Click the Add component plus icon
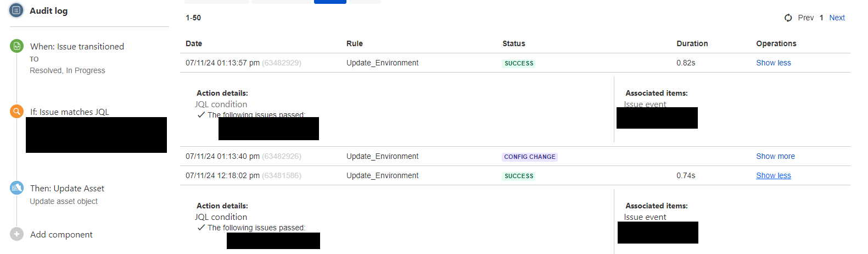Viewport: 868px width, 254px height. 16,234
